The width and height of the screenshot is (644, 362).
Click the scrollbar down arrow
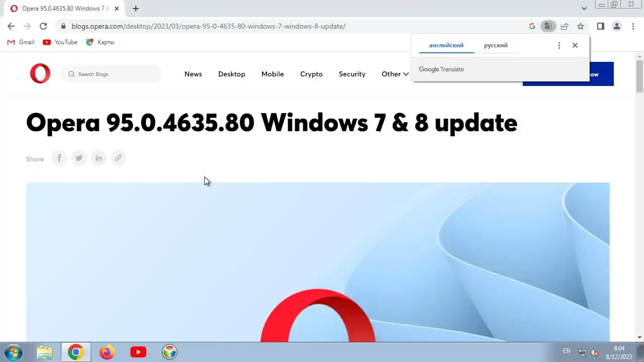[640, 337]
